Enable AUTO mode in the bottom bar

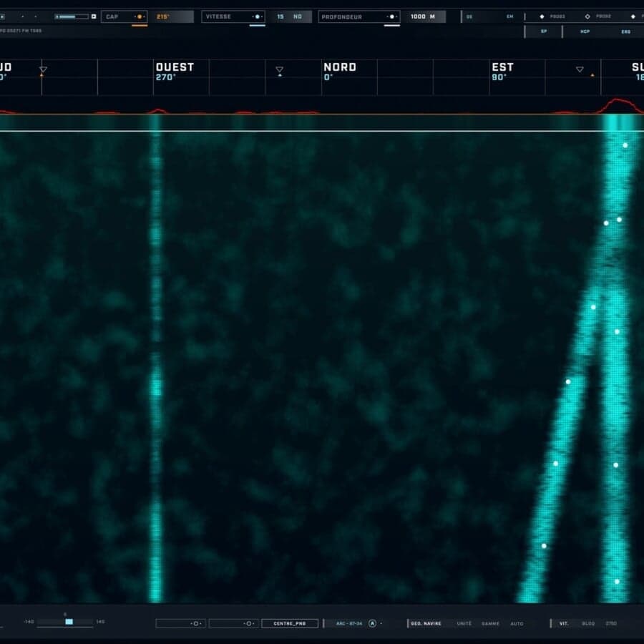pos(518,623)
